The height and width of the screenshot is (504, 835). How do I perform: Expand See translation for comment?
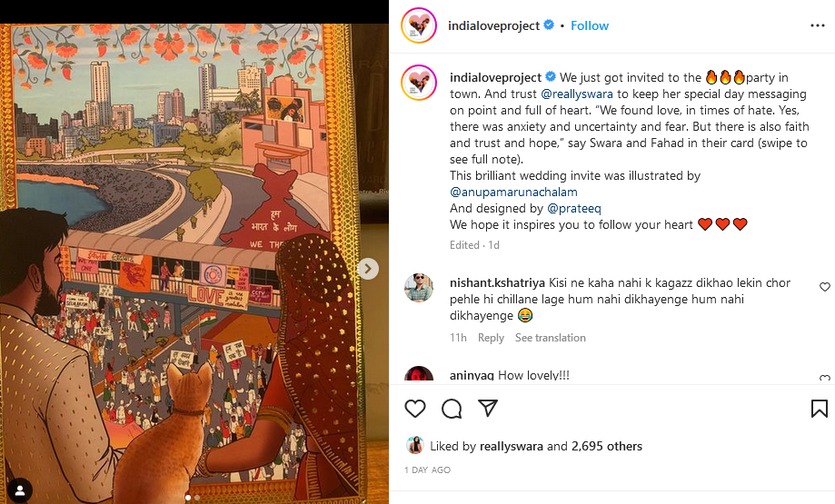550,338
